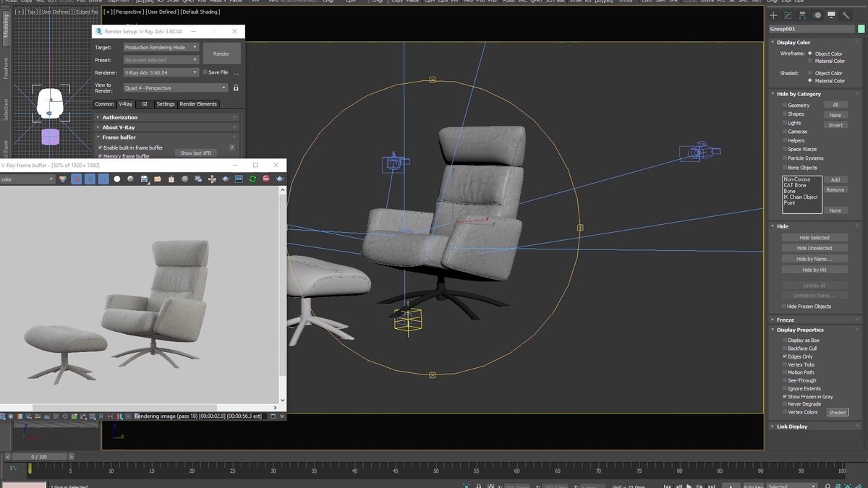Click the Hide Unselected button

814,247
